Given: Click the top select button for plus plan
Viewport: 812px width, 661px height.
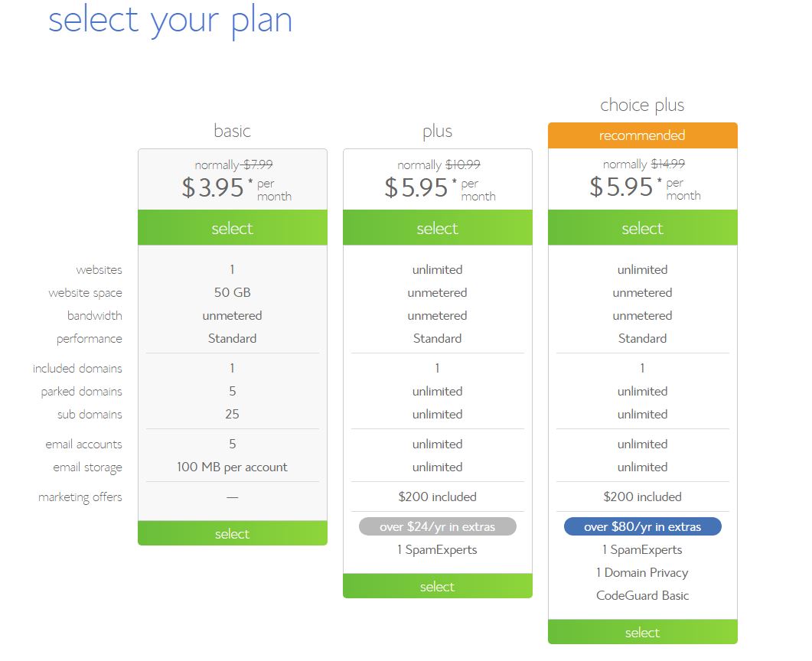Looking at the screenshot, I should click(x=437, y=228).
